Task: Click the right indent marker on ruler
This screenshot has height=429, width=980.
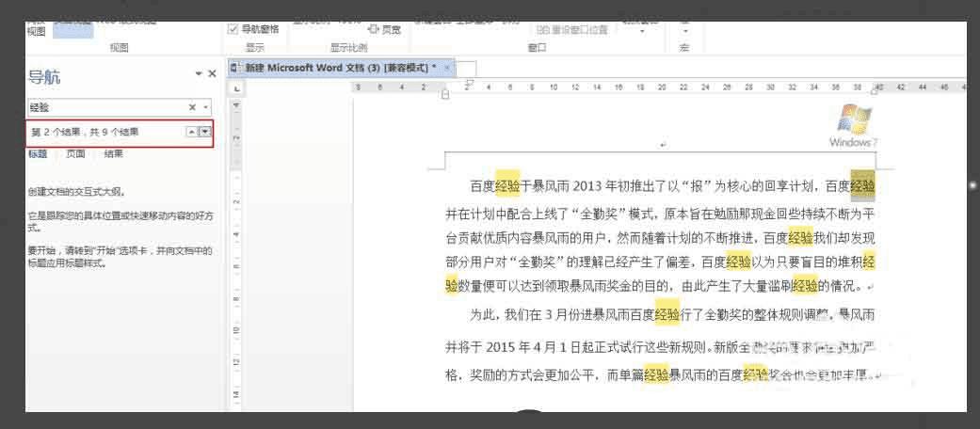Action: click(x=875, y=92)
